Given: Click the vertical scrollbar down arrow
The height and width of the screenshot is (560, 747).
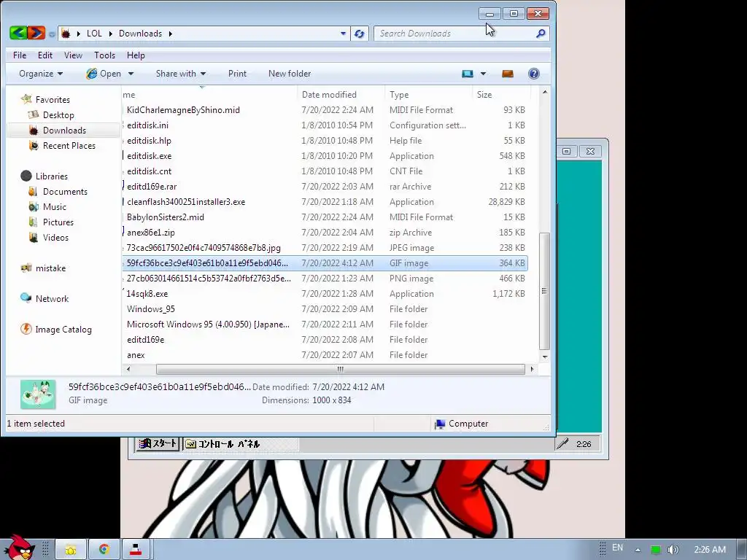Looking at the screenshot, I should 544,357.
